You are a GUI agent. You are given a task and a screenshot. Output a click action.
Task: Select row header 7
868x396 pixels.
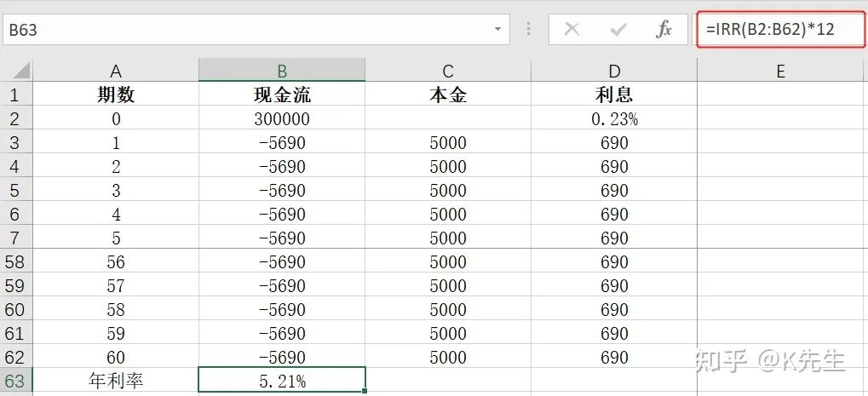tap(16, 238)
